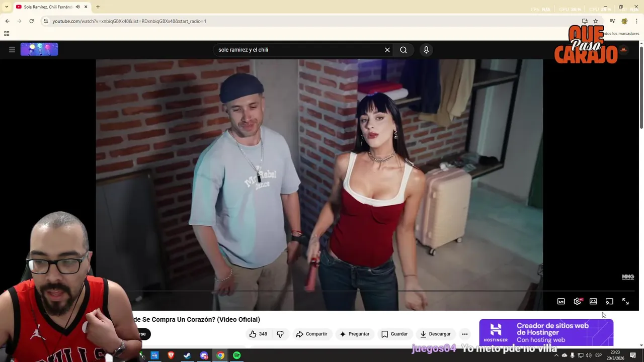This screenshot has height=362, width=644.
Task: Open the video player settings gear
Action: tap(577, 302)
